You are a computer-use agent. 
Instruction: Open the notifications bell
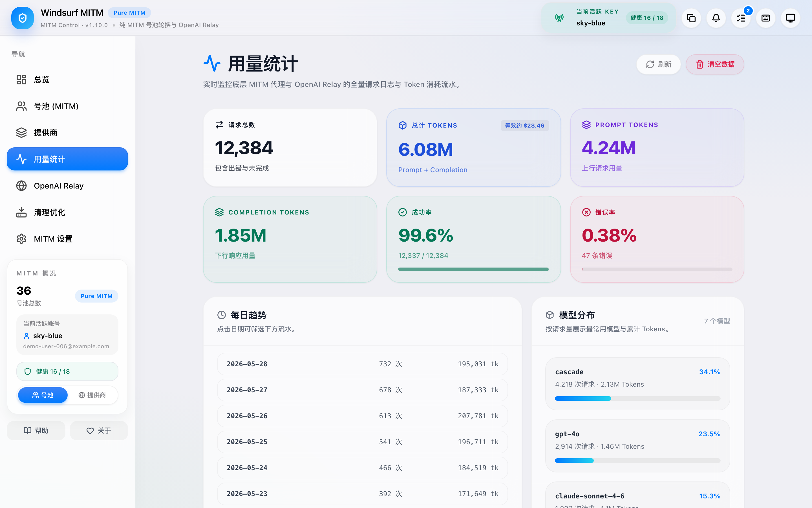point(716,18)
